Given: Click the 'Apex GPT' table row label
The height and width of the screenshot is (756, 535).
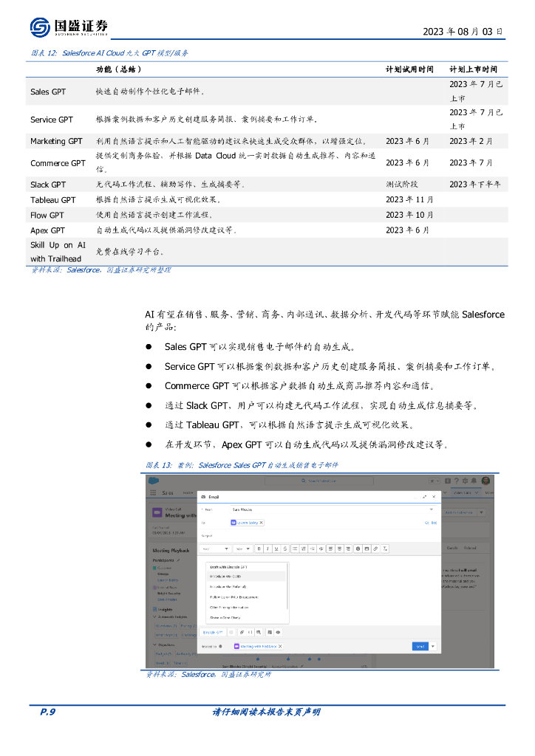Looking at the screenshot, I should coord(47,230).
